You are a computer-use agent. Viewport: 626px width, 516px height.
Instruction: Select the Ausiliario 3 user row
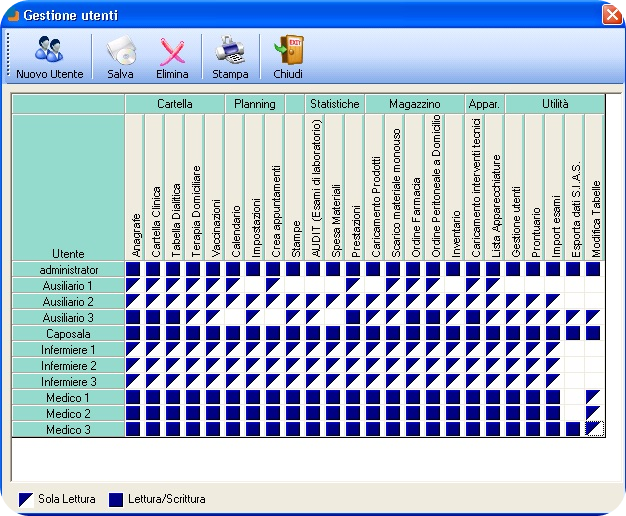[x=68, y=318]
